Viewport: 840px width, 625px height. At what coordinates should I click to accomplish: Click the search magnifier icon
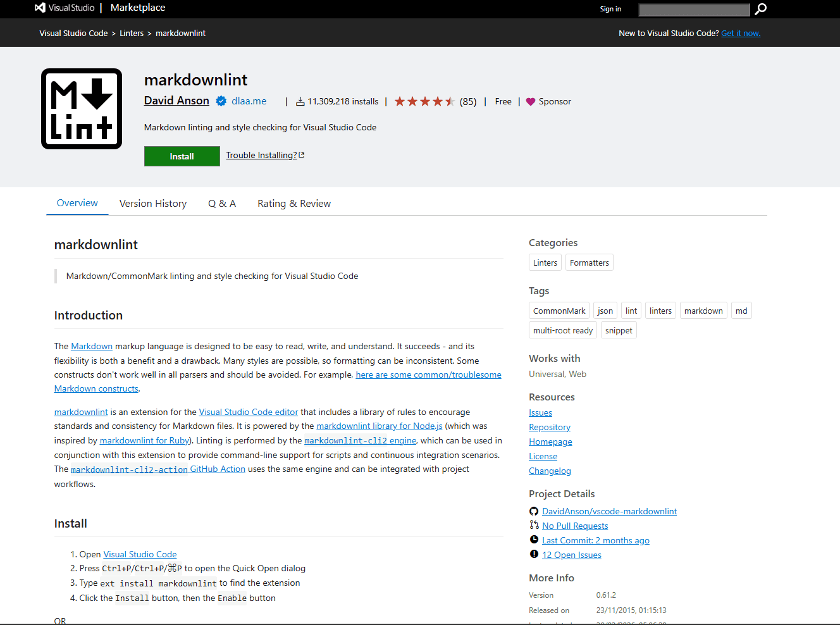pos(761,9)
